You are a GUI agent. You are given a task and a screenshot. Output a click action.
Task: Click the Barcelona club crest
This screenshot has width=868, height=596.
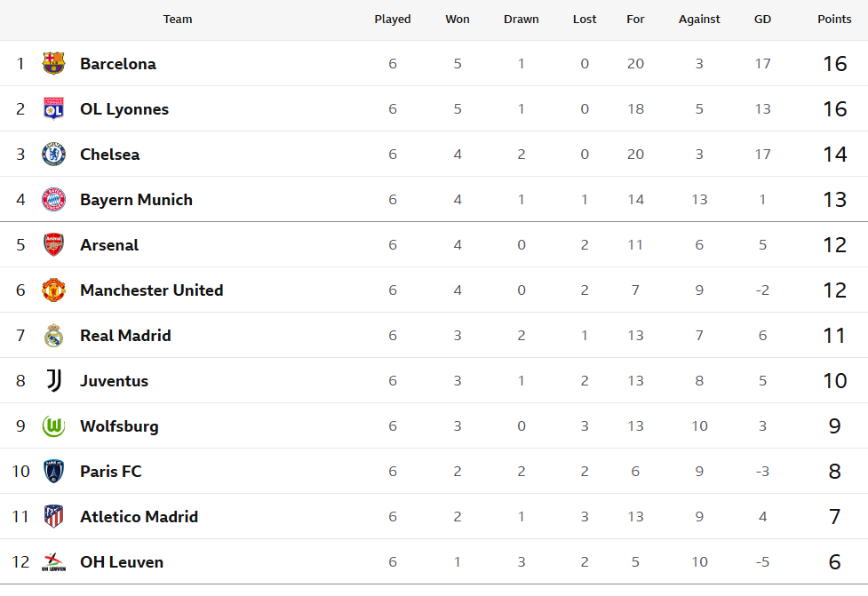[x=54, y=64]
